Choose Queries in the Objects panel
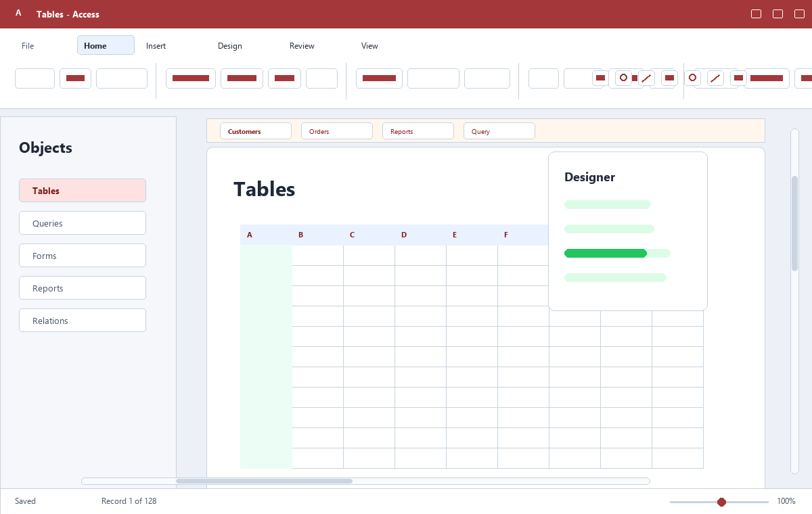The width and height of the screenshot is (812, 514). coord(83,223)
